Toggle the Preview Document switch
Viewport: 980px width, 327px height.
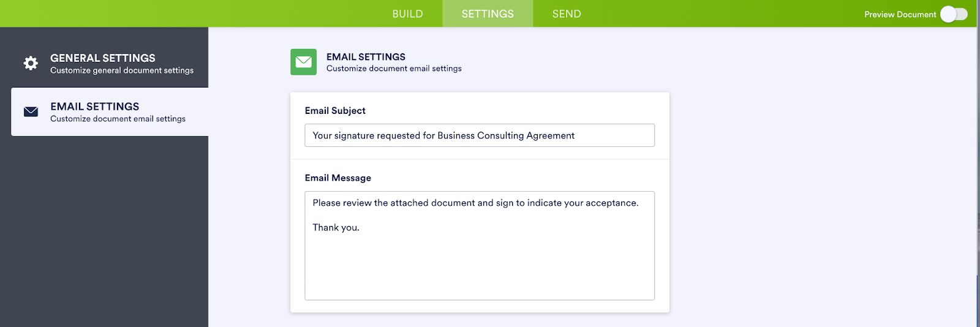(x=954, y=14)
